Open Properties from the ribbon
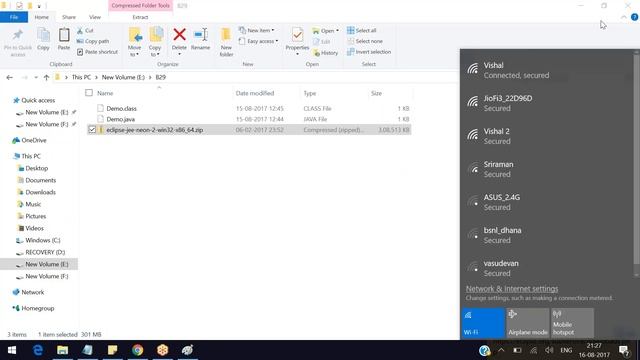640x360 pixels. click(297, 40)
